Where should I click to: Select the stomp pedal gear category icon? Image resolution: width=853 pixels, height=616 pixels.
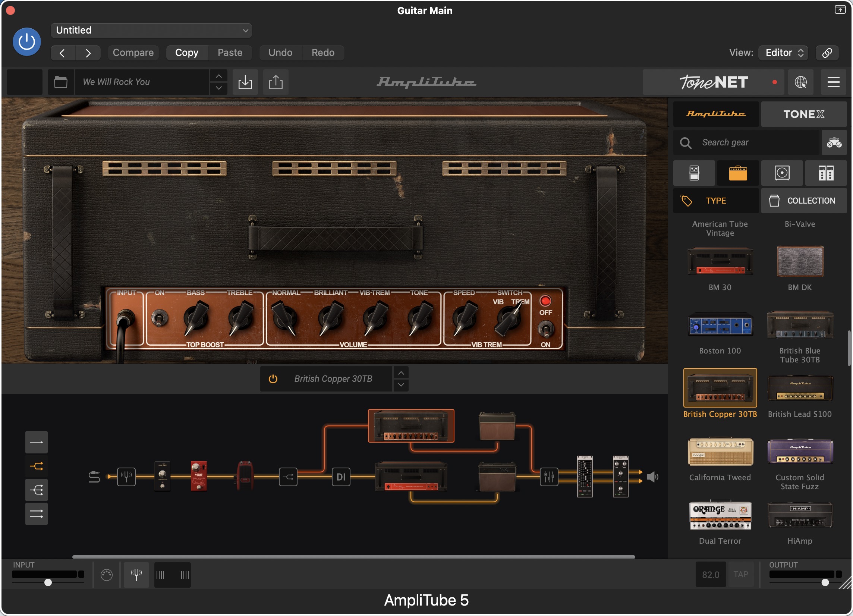click(694, 173)
